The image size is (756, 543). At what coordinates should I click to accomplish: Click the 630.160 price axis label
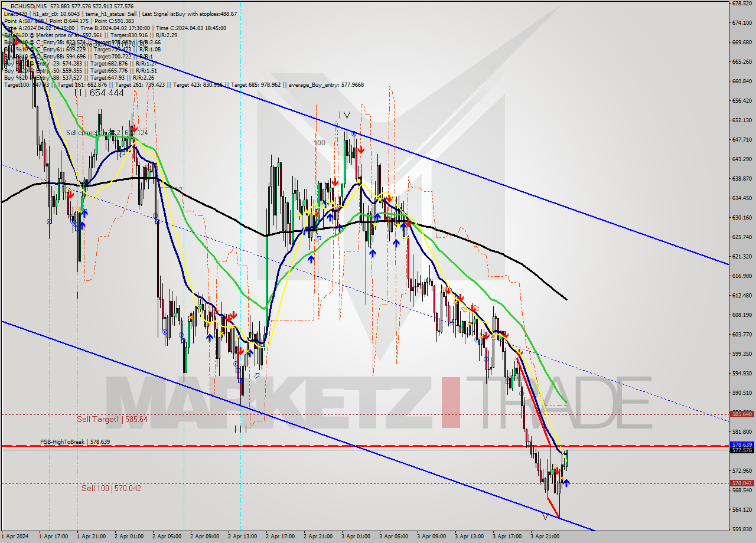tap(742, 218)
